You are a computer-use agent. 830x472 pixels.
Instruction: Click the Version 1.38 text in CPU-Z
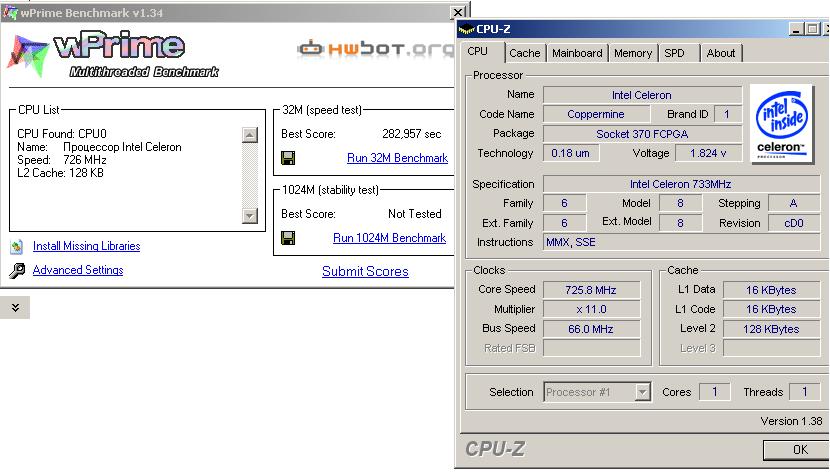click(x=791, y=421)
